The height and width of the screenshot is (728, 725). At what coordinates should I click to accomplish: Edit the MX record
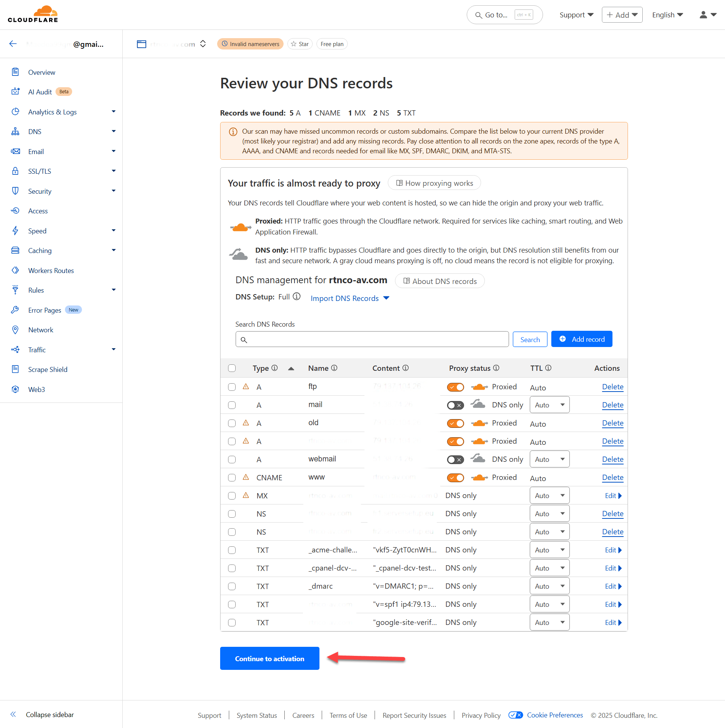[x=613, y=496]
